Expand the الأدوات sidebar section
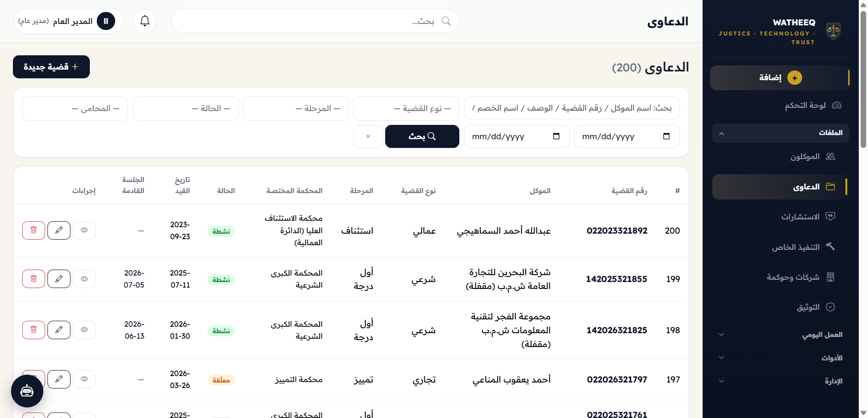This screenshot has height=418, width=868. pos(780,358)
